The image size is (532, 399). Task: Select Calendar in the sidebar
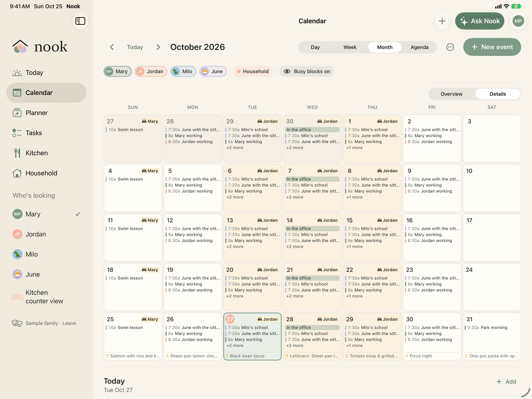coord(46,93)
